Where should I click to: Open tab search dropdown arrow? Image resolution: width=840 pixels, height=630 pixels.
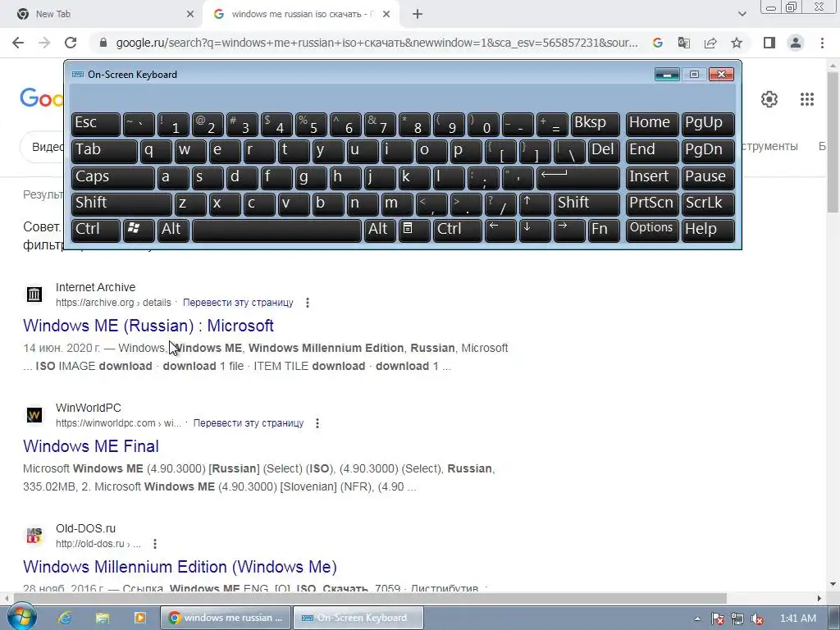point(742,14)
